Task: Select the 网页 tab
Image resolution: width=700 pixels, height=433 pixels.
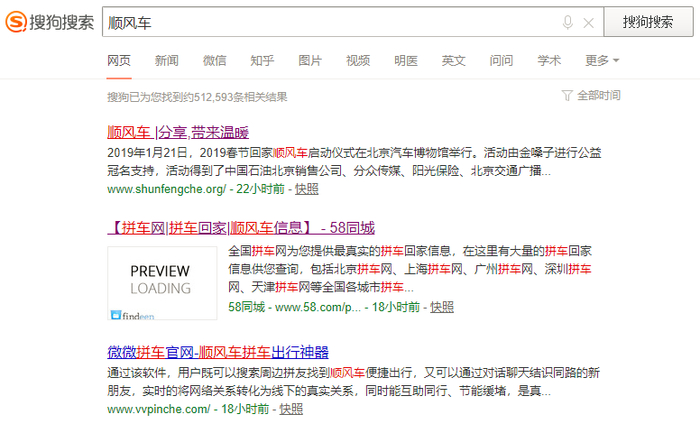Action: 119,60
